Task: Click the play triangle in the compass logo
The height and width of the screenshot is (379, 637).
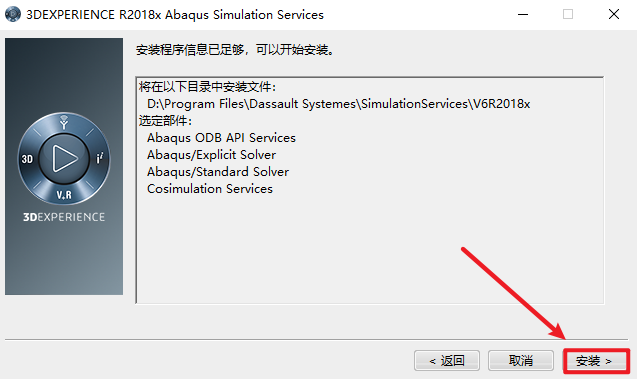Action: tap(65, 158)
